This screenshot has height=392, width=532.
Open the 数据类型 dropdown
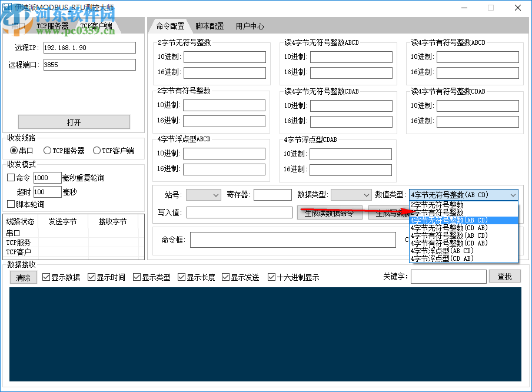click(x=351, y=194)
